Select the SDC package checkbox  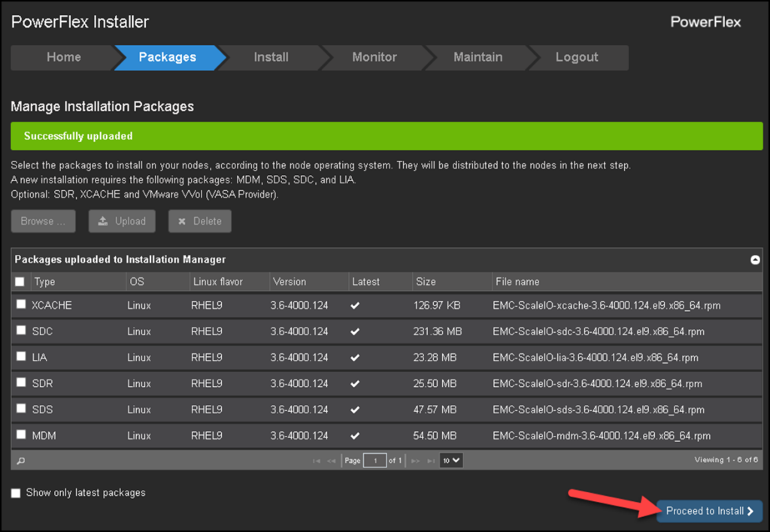point(20,331)
